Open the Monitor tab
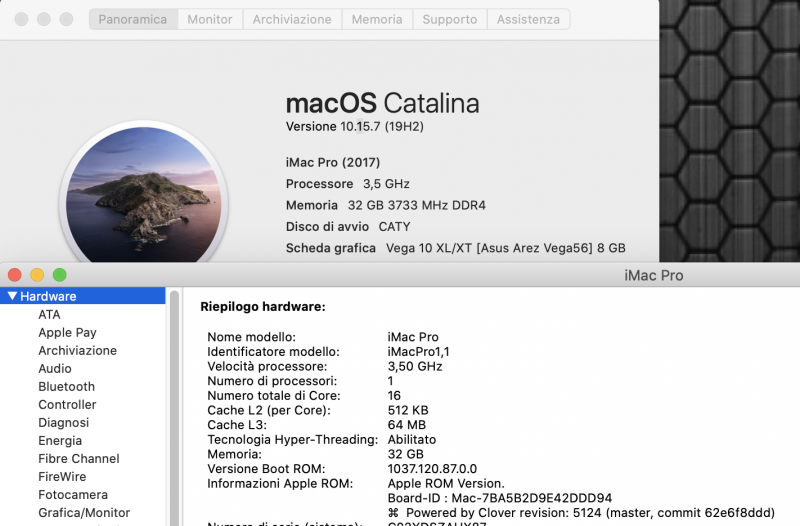 [x=210, y=19]
